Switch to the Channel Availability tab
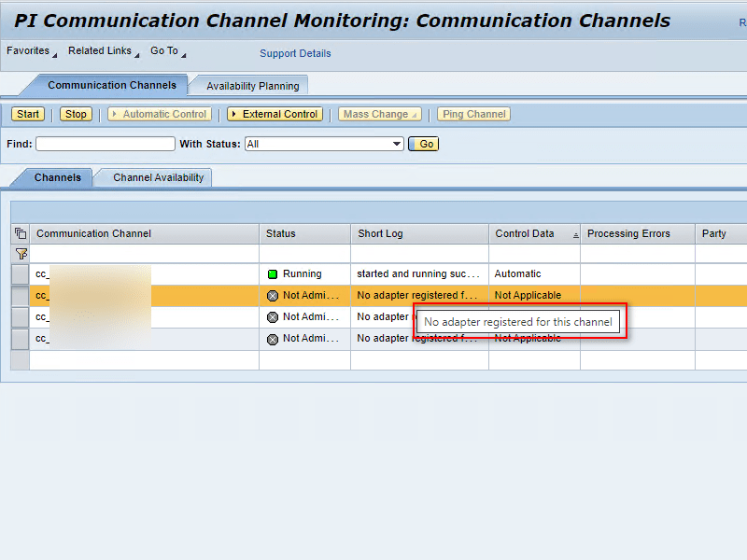Viewport: 747px width, 560px height. [x=158, y=177]
